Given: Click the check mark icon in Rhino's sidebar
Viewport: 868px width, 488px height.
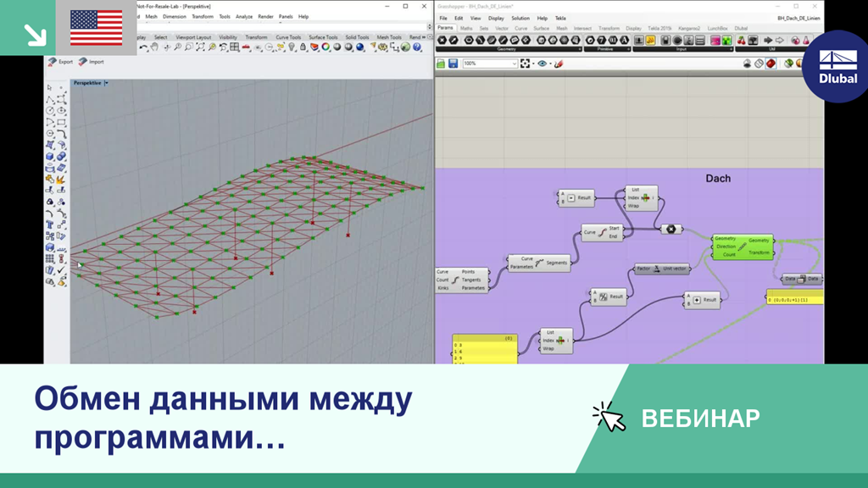Looking at the screenshot, I should [61, 270].
